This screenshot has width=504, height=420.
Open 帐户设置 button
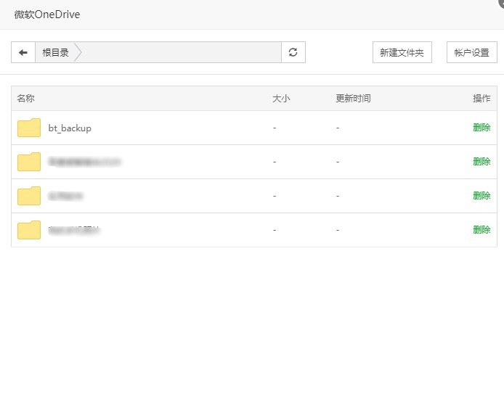(472, 52)
